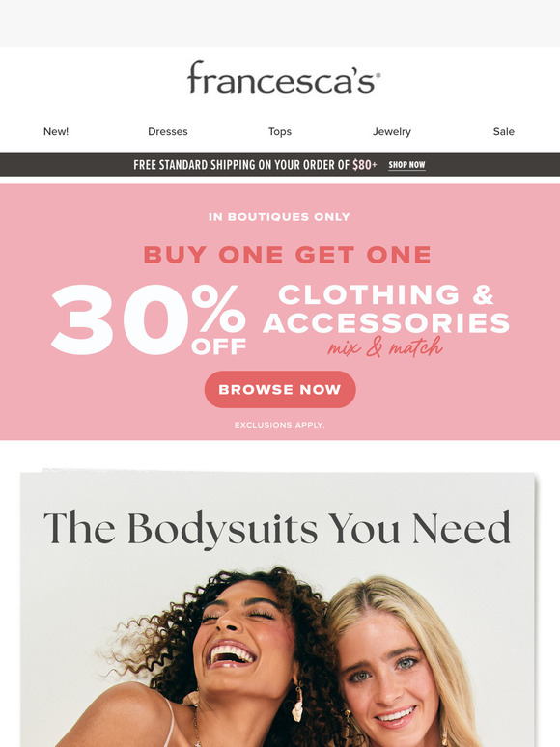This screenshot has width=560, height=747.
Task: Visit the Sale section
Action: [504, 131]
